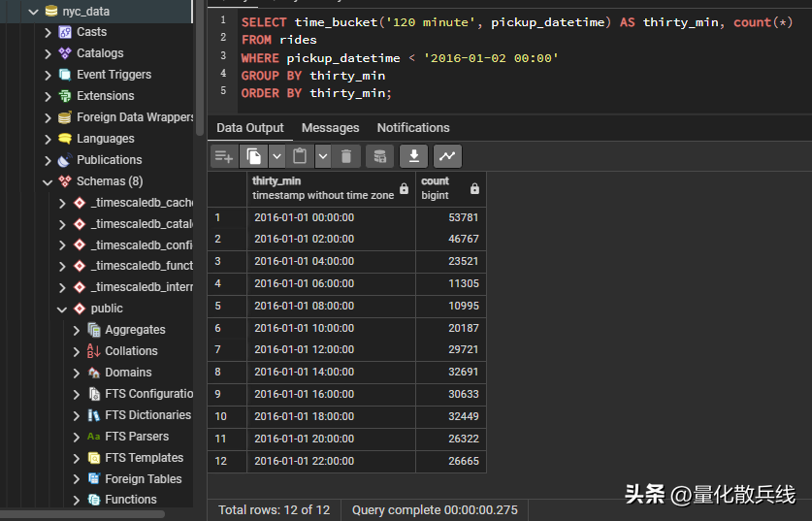
Task: Click the Collations icon
Action: pos(94,351)
